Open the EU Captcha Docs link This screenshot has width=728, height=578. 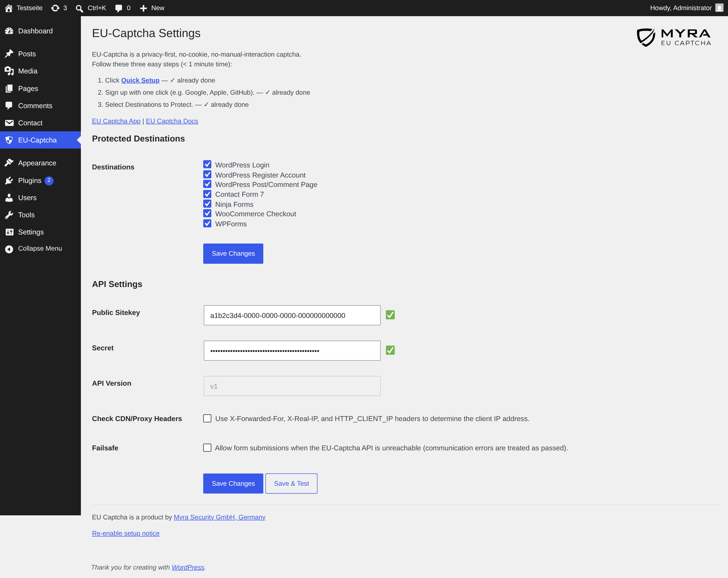172,121
